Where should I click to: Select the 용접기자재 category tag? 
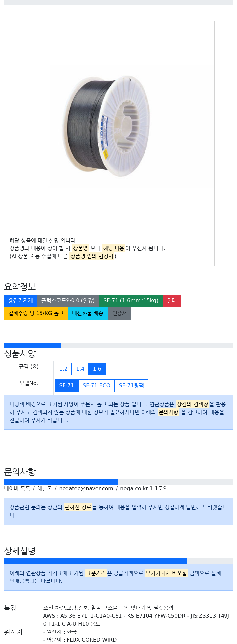[20, 300]
